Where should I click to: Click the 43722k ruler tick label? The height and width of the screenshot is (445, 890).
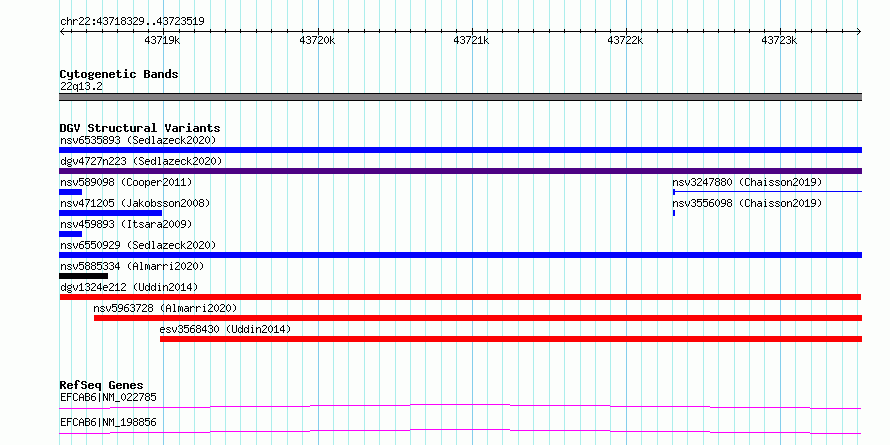626,41
